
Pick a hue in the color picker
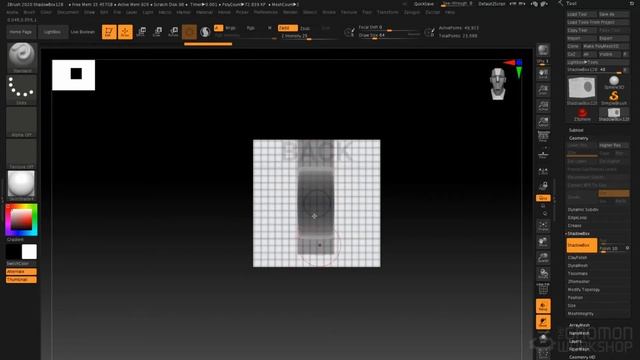click(x=21, y=220)
